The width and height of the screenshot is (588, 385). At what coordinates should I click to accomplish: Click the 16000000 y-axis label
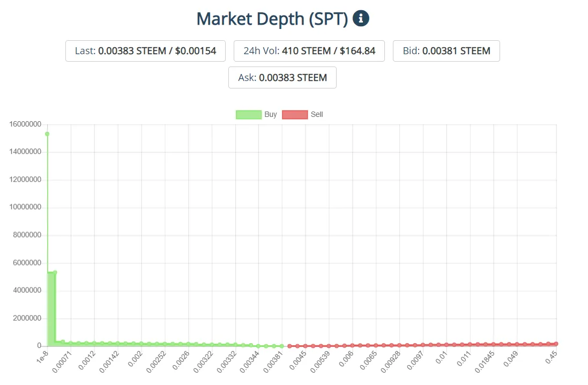[25, 124]
